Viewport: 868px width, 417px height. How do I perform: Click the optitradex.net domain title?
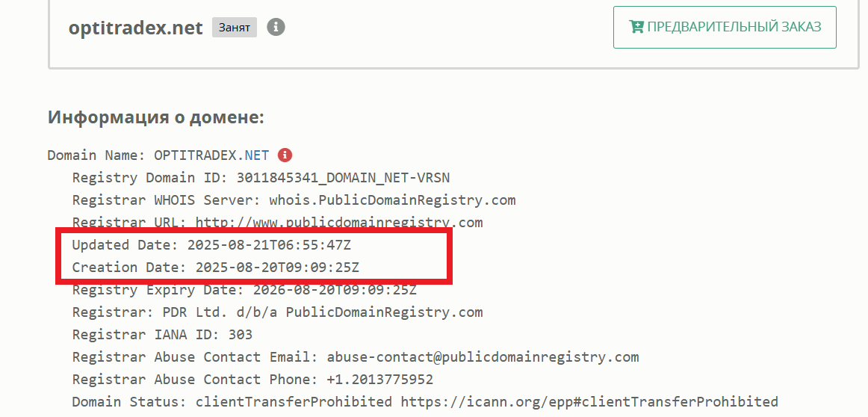pyautogui.click(x=136, y=28)
